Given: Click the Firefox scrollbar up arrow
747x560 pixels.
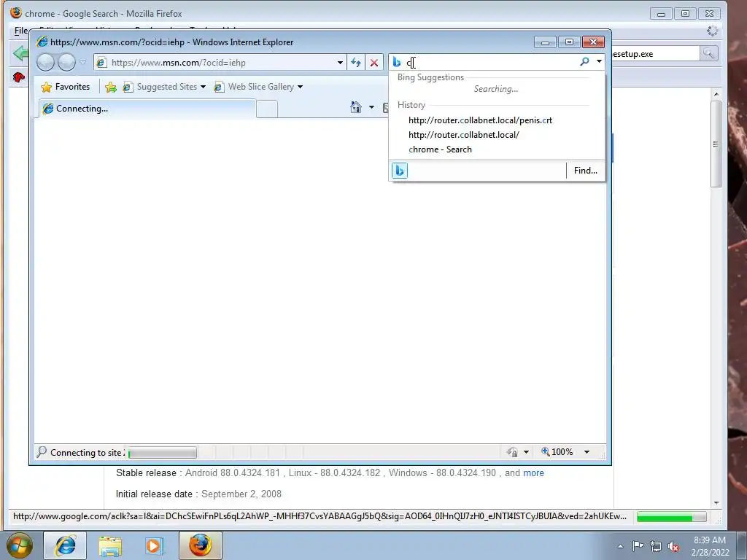Looking at the screenshot, I should [716, 94].
